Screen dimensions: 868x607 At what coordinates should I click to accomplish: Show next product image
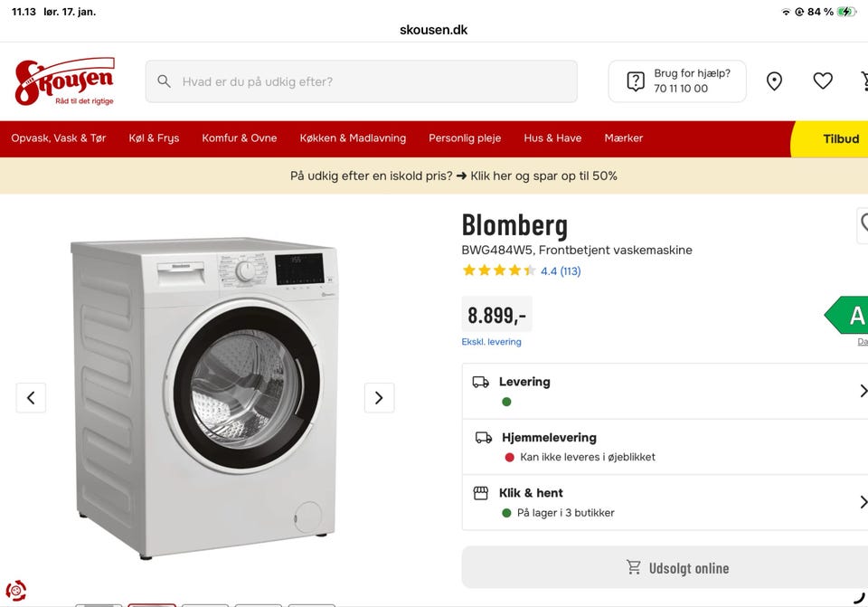379,397
